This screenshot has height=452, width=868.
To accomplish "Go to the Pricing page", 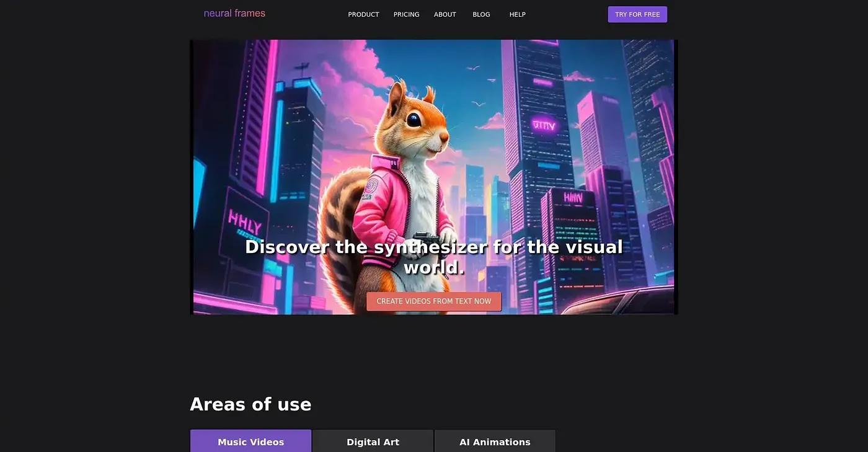I will pyautogui.click(x=406, y=14).
